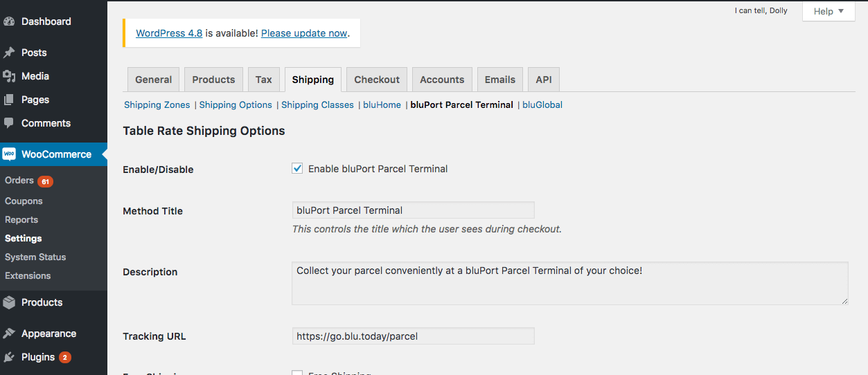The image size is (868, 375).
Task: Open the Accounts tab
Action: (442, 80)
